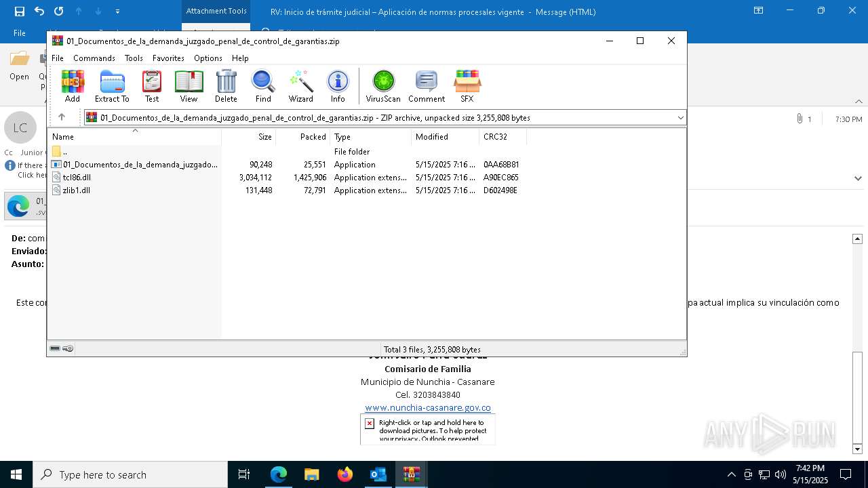Open the View tool in WinRAR
Image resolution: width=868 pixels, height=488 pixels.
tap(189, 86)
